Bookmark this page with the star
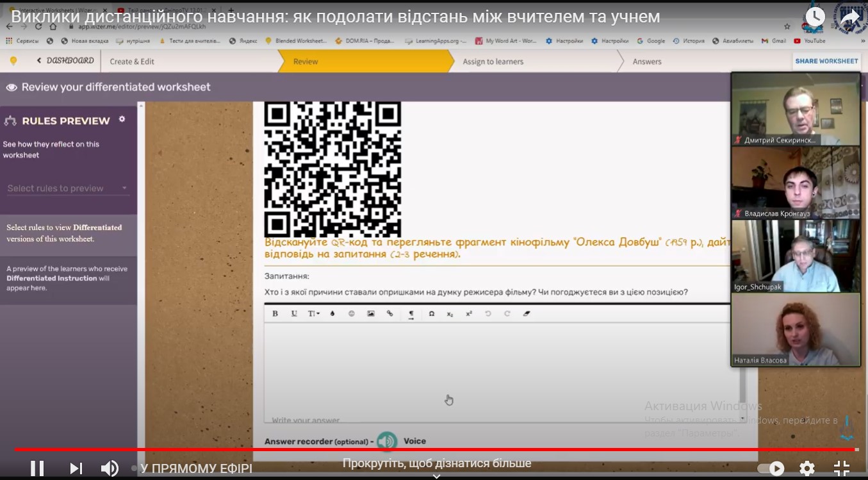Screen dimensions: 868x480 [x=787, y=27]
